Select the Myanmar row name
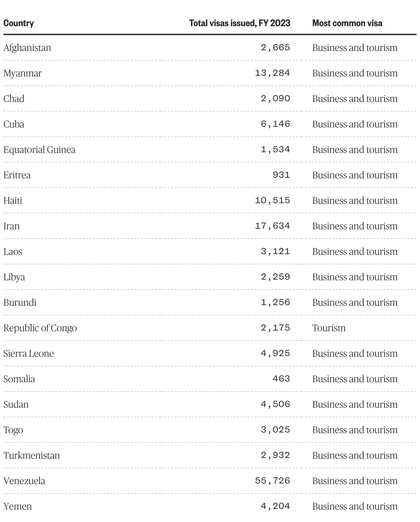 point(22,73)
